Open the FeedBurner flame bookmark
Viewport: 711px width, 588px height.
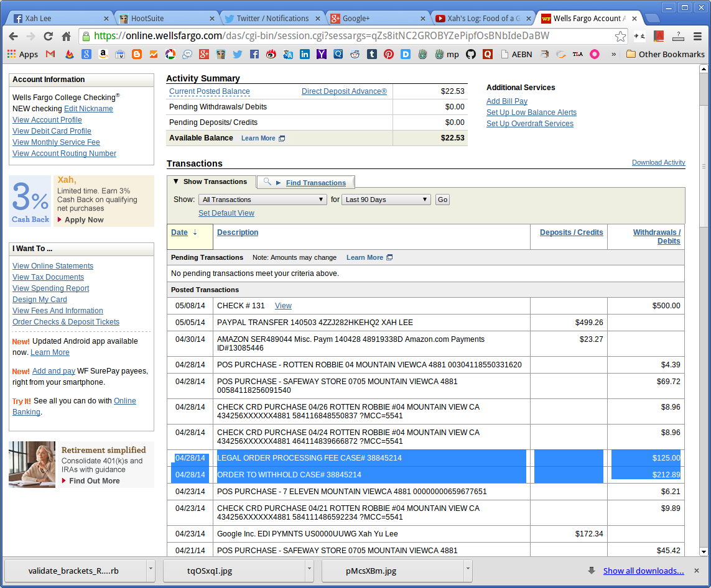70,54
